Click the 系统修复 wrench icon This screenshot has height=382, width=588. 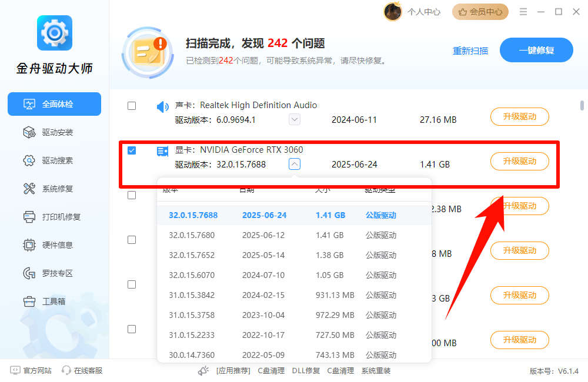point(29,189)
